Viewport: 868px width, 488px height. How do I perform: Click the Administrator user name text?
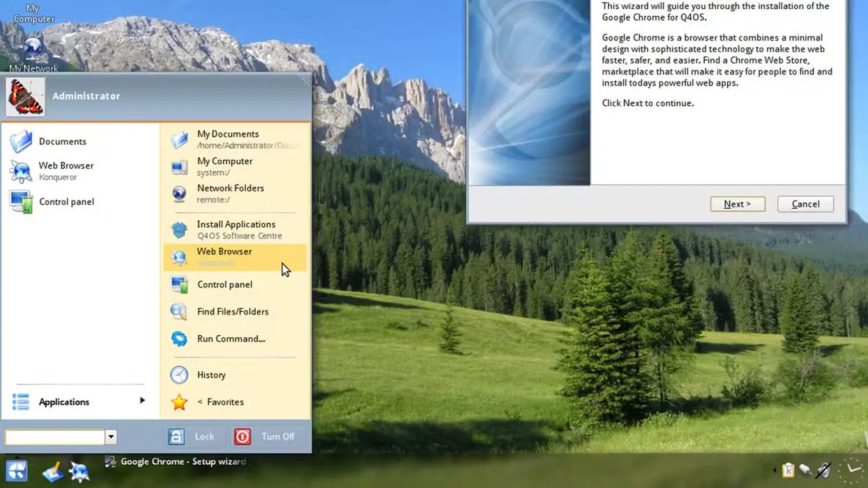click(x=86, y=96)
